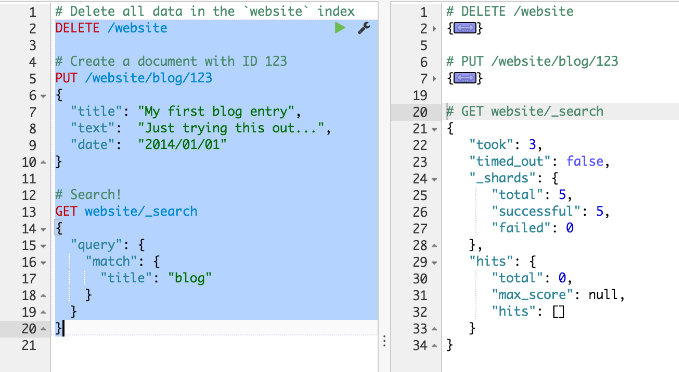Click line number 21 in the editor gutter
679x372 pixels.
coord(29,346)
